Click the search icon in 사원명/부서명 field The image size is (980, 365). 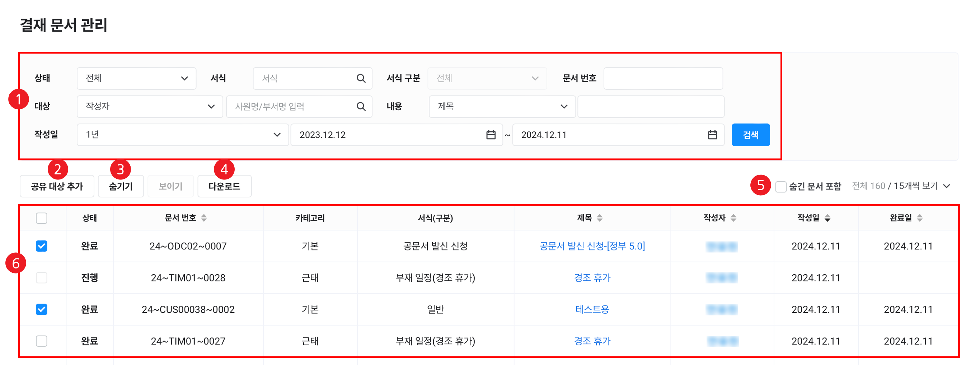[361, 107]
